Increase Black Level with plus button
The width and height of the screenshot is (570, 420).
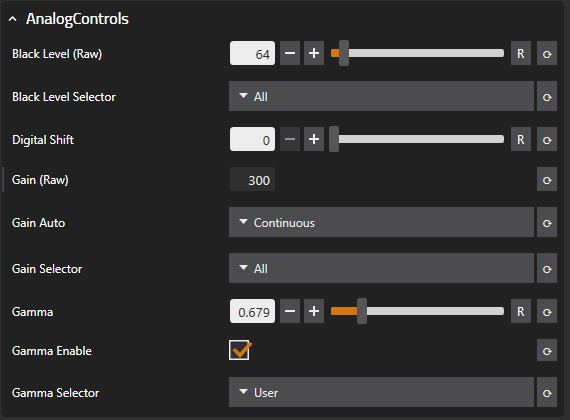tap(314, 53)
